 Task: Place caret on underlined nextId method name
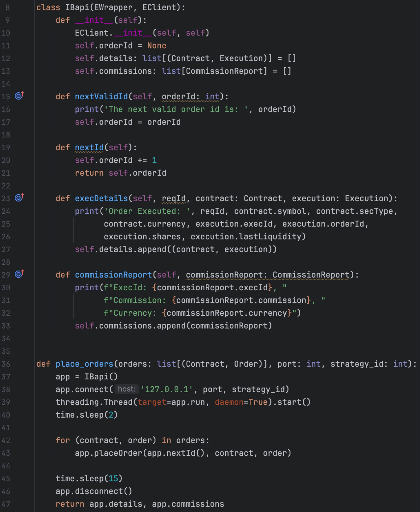[89, 147]
